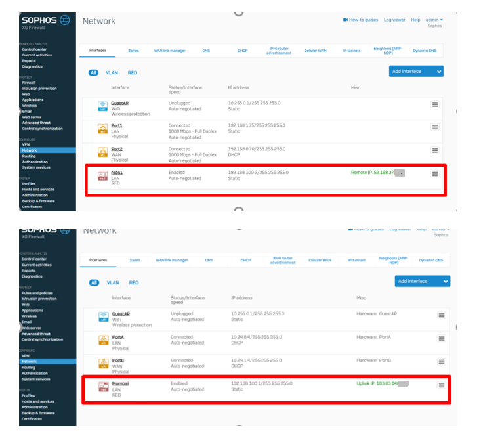Open Intrusion prevention in upper sidebar
Image resolution: width=504 pixels, height=436 pixels.
[x=39, y=89]
